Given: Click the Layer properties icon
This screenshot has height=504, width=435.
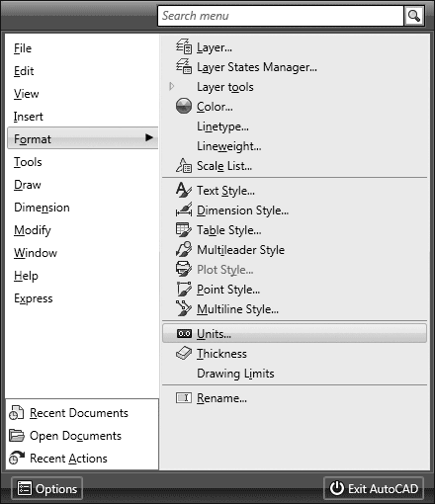Looking at the screenshot, I should click(x=184, y=46).
